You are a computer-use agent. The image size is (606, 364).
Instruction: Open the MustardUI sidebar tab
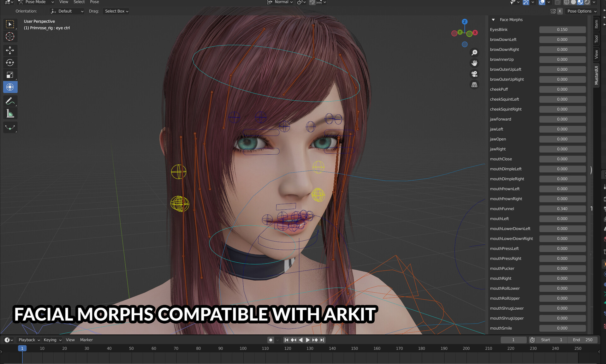tap(596, 75)
